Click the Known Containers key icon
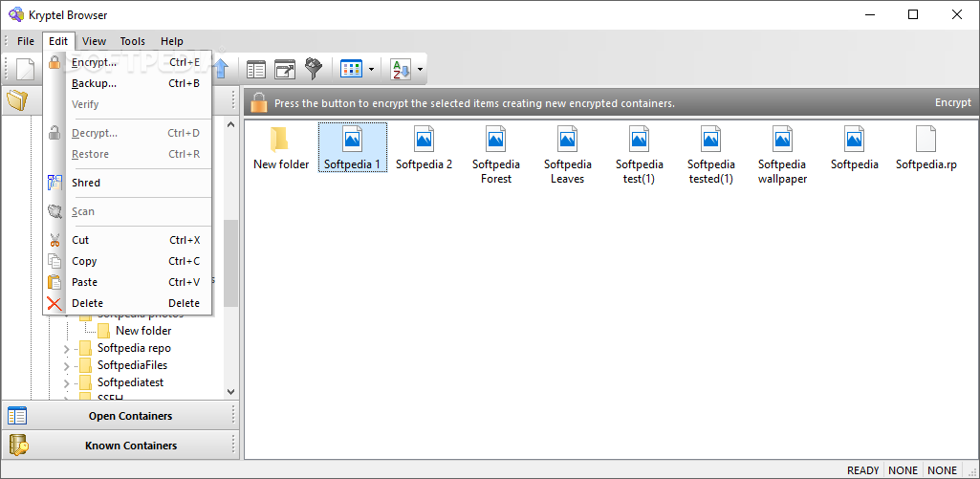The width and height of the screenshot is (980, 479). pos(17,446)
